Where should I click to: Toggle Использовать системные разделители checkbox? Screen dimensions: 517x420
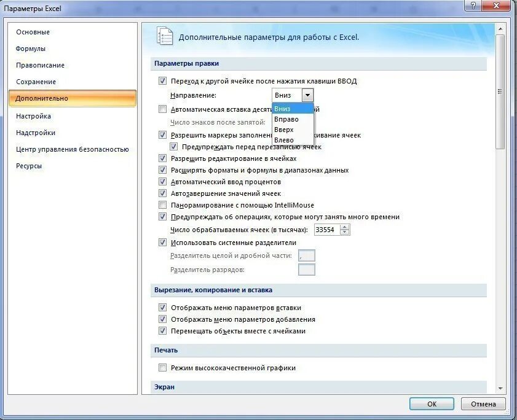[x=162, y=243]
